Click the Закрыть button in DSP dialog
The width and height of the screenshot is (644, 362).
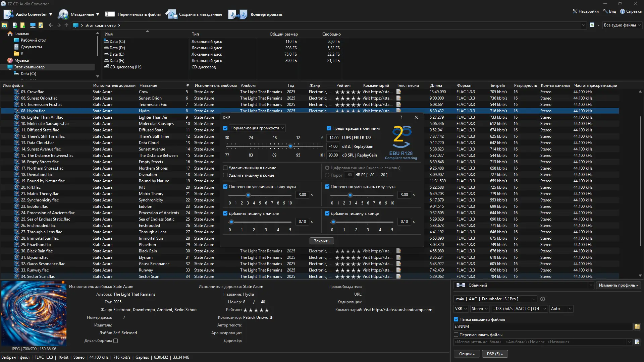coord(321,241)
